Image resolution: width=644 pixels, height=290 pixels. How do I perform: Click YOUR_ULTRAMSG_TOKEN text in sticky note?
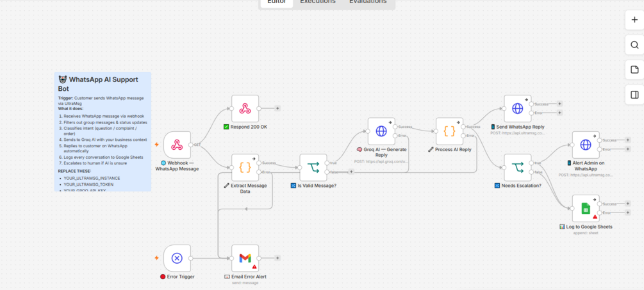tap(88, 184)
